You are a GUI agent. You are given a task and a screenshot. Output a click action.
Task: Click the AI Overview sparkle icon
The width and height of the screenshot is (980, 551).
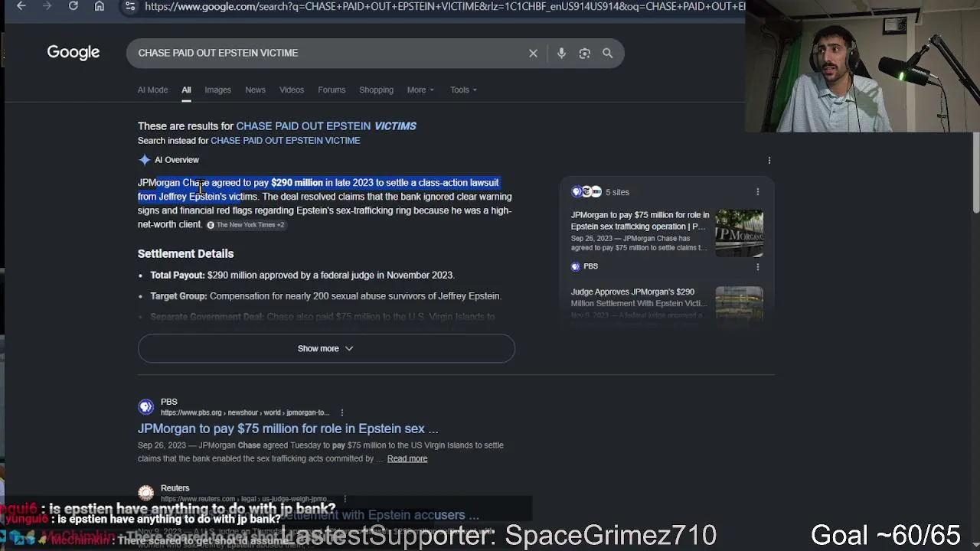(x=145, y=160)
